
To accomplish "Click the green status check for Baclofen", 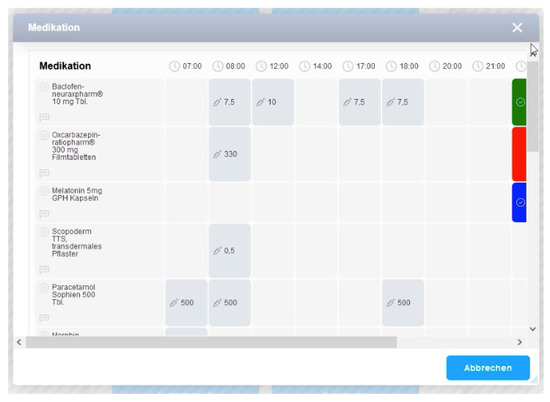I will [x=520, y=102].
